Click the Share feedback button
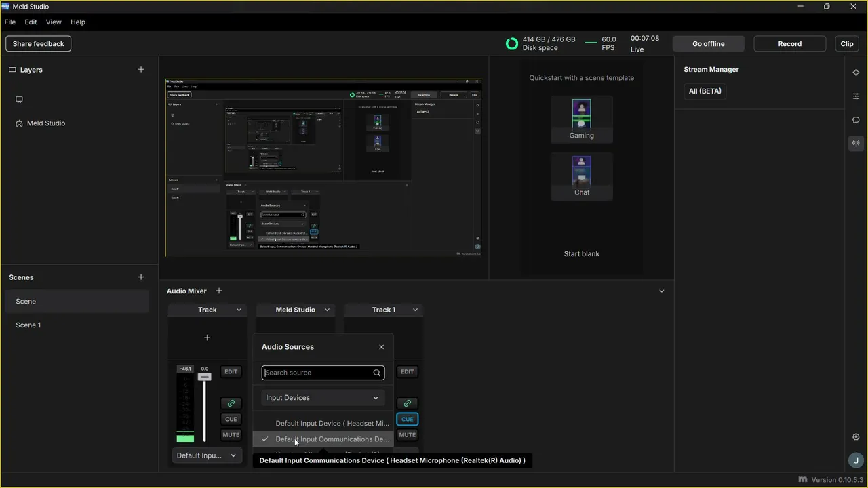This screenshot has width=868, height=488. 39,44
